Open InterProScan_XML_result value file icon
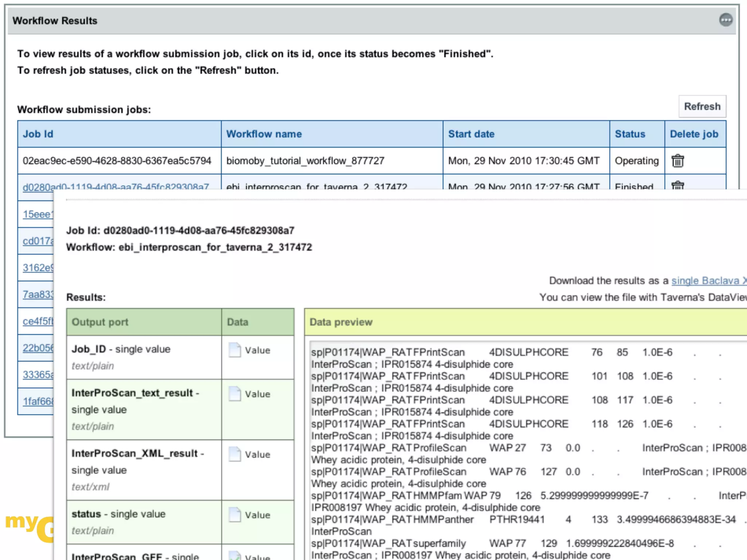The width and height of the screenshot is (747, 560). coord(235,454)
